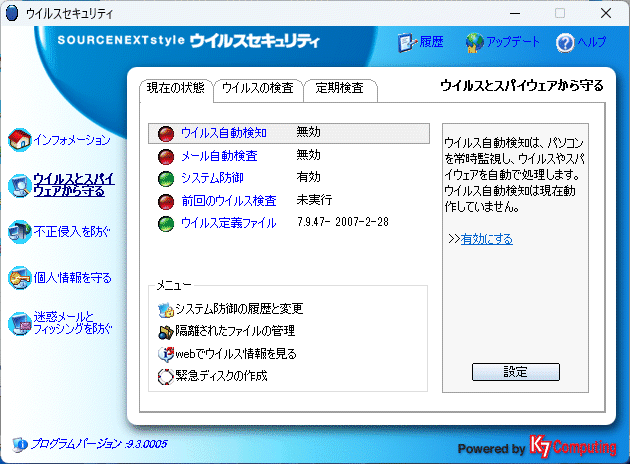This screenshot has height=464, width=630.
Task: Click the ウイルスとスパイウェアから守る sidebar icon
Action: (x=20, y=185)
